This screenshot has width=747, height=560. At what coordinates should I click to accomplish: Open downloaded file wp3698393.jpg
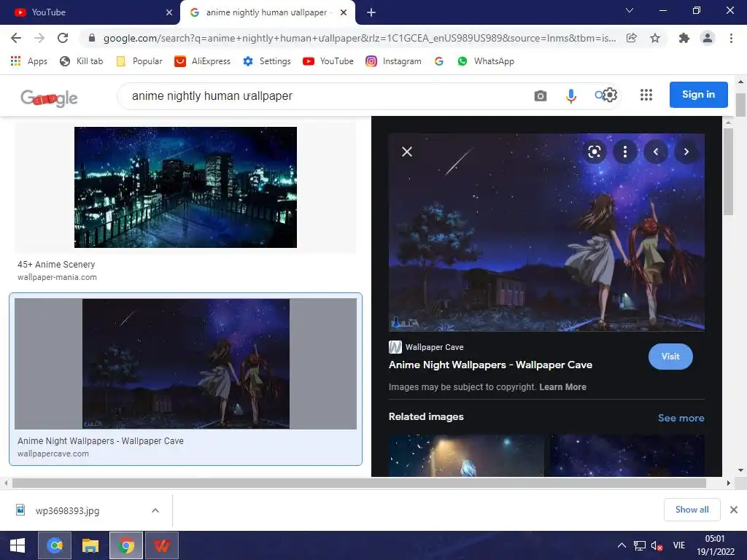67,510
